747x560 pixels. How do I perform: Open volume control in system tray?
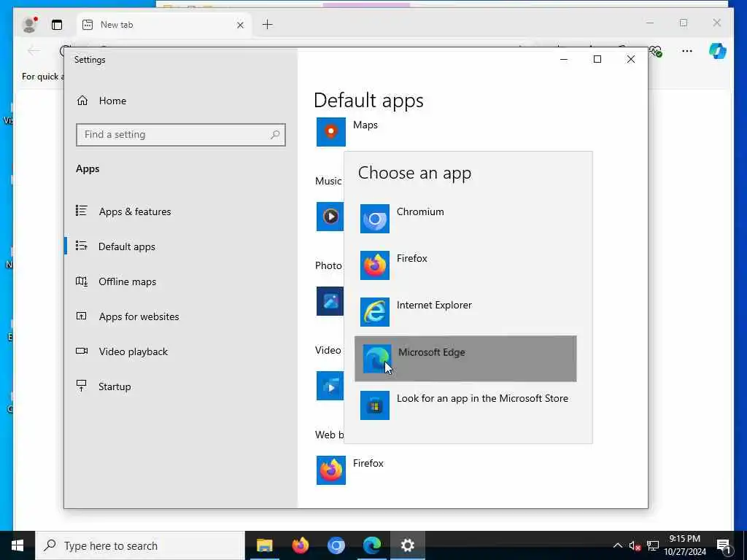[x=635, y=545]
